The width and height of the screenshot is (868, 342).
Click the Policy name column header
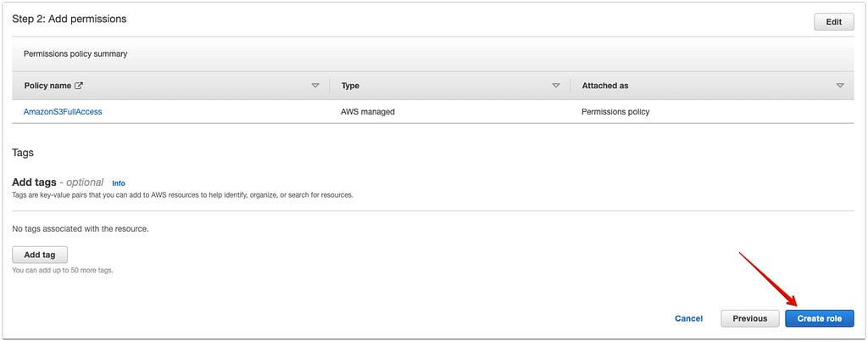[47, 86]
